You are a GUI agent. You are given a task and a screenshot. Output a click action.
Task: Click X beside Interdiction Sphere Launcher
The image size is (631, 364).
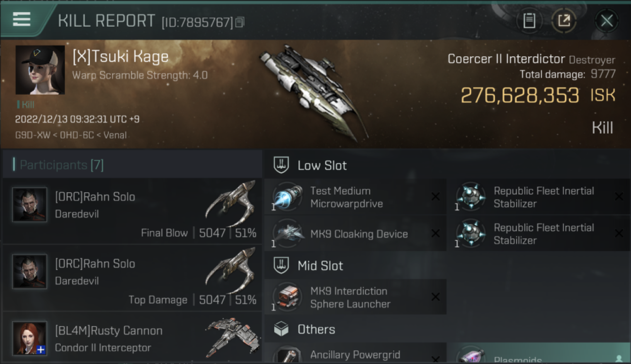[x=435, y=297]
